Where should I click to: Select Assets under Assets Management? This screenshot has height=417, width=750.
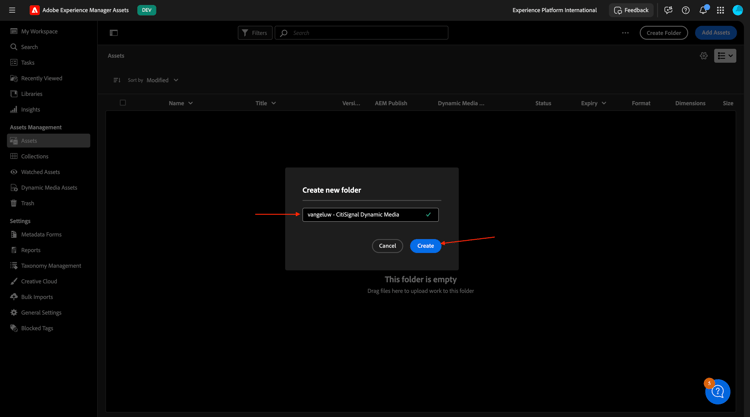[x=48, y=141]
